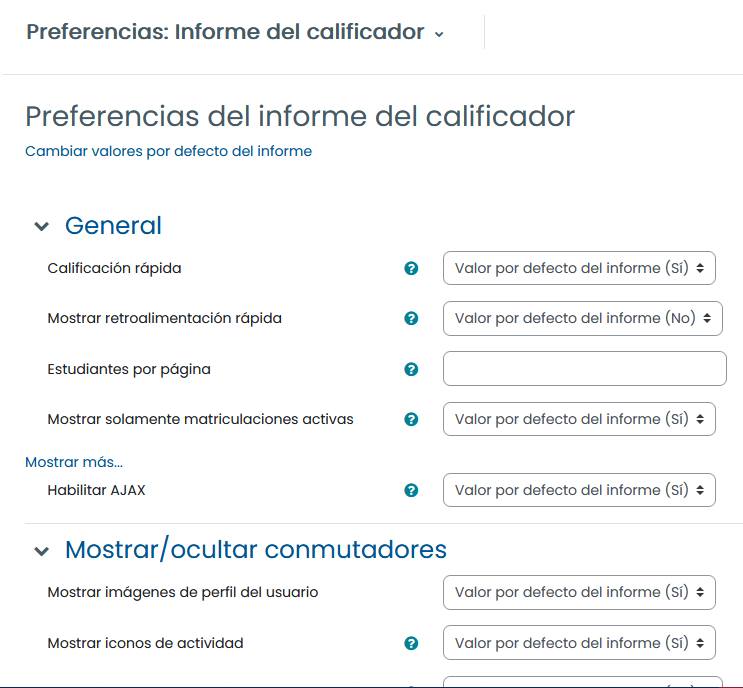Open help for Calificación rápida

click(411, 268)
